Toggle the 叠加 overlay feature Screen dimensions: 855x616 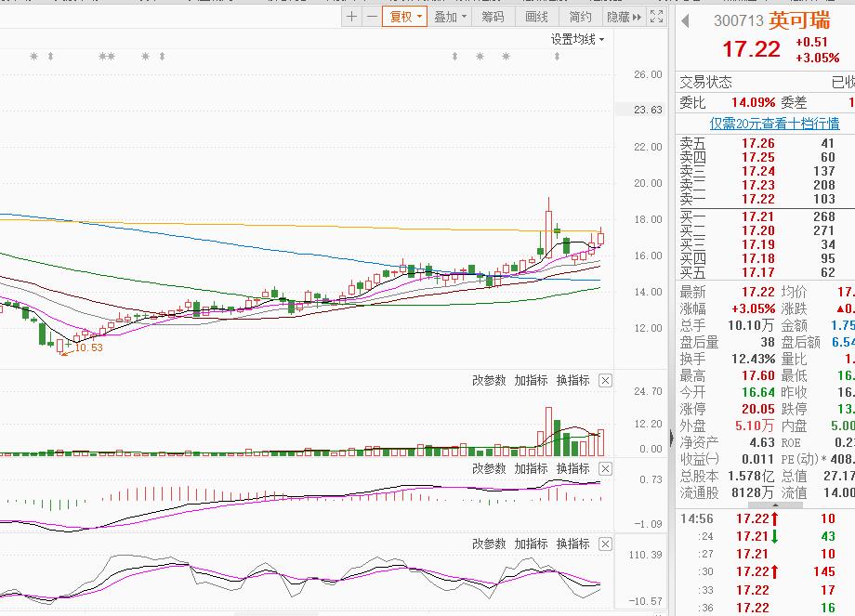pos(445,17)
